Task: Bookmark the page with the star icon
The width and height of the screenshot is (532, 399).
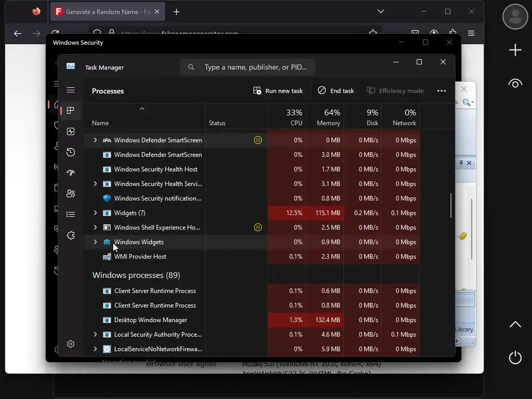Action: pos(373,33)
